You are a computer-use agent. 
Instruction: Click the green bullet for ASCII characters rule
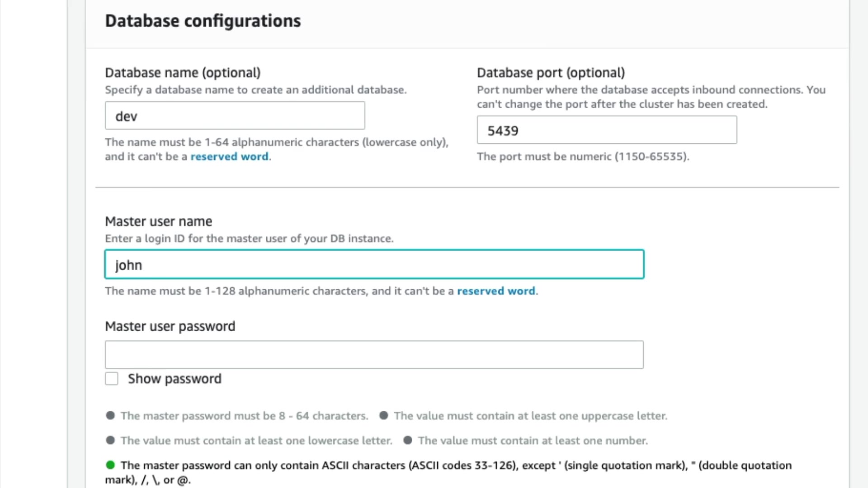110,465
